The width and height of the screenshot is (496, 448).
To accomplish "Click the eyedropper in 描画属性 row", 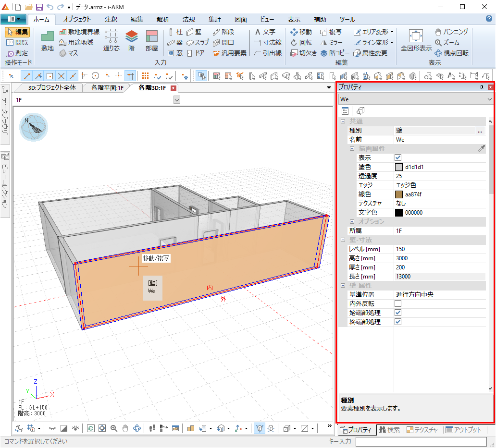I will pos(481,149).
